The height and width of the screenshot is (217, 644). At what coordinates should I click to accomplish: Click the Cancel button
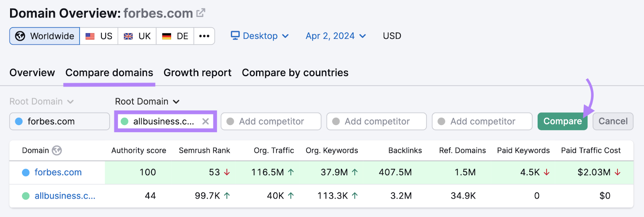(x=613, y=121)
